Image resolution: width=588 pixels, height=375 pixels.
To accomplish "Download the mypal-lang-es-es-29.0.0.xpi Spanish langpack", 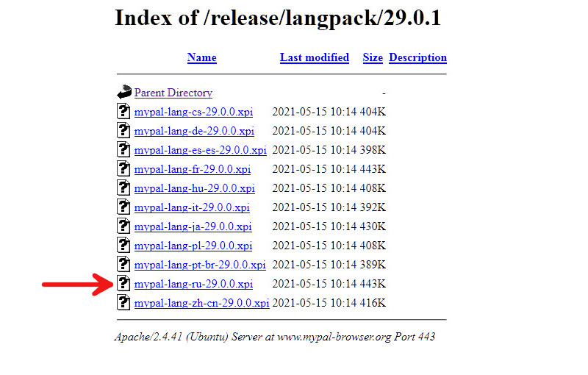I will (x=200, y=150).
